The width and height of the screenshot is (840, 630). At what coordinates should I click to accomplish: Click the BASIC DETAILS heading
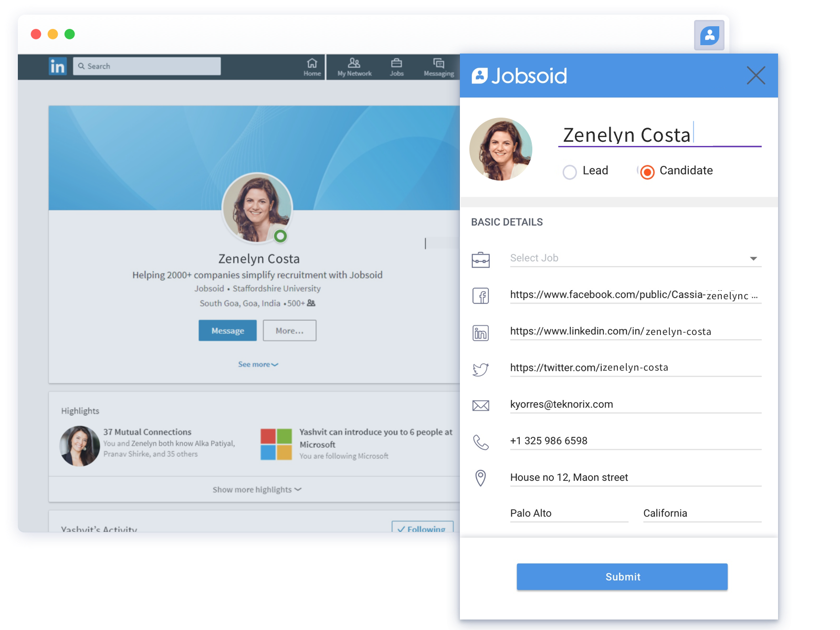tap(507, 222)
